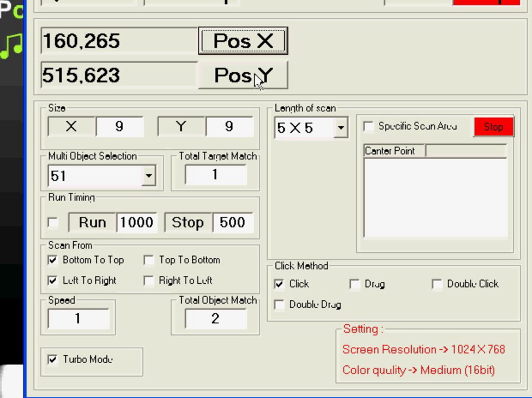This screenshot has height=398, width=532.
Task: Click the Run timing 1000 field
Action: point(137,222)
